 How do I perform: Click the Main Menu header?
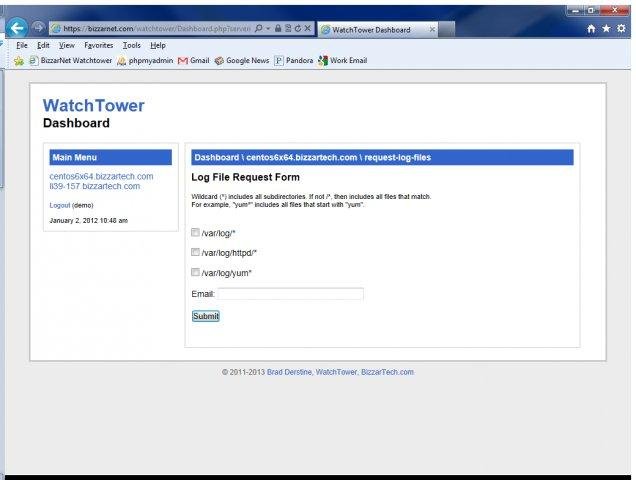(111, 157)
